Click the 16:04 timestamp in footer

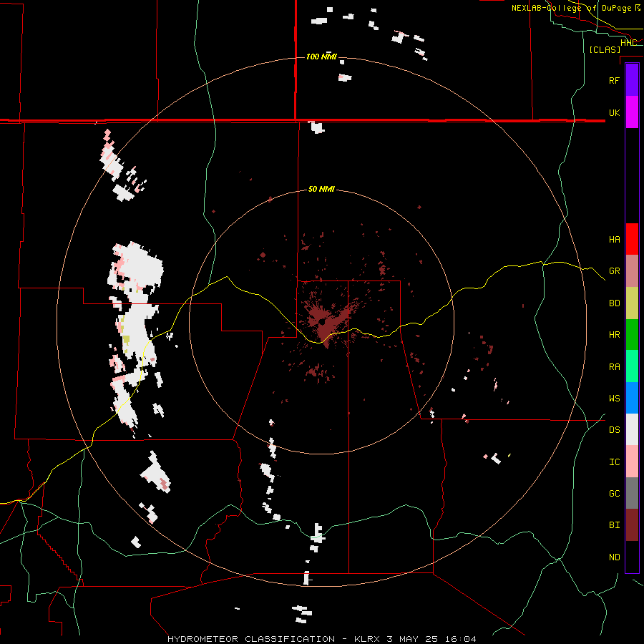click(460, 639)
